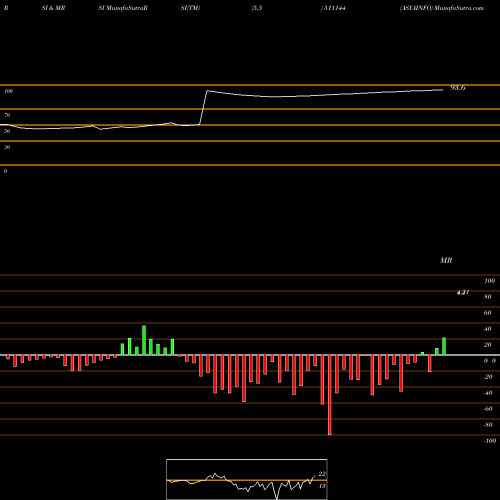Click the MR axis label '40'
The image size is (500, 500).
488,329
